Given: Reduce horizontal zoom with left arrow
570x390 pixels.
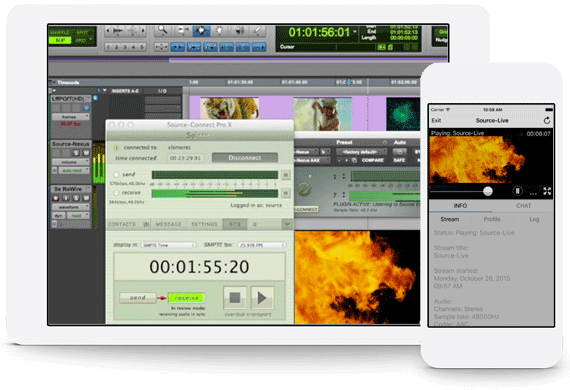Looking at the screenshot, I should [108, 31].
